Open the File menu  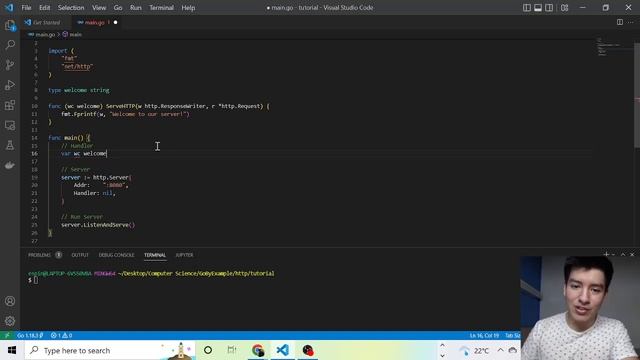coord(26,8)
